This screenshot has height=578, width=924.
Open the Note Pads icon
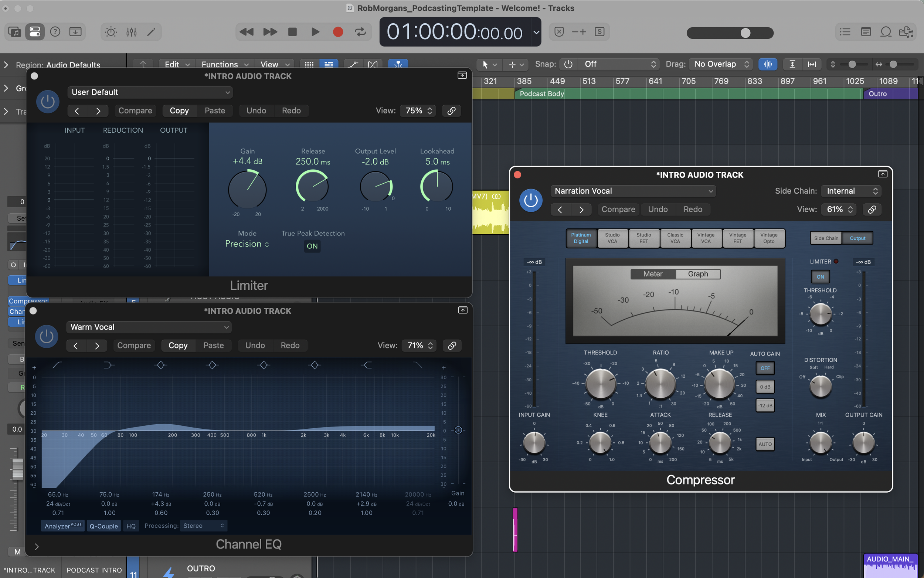coord(866,32)
